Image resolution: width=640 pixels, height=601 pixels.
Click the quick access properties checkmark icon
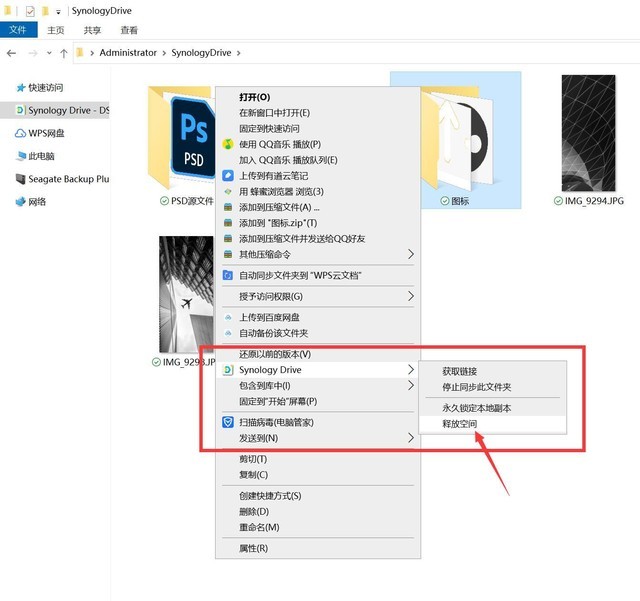[x=30, y=11]
